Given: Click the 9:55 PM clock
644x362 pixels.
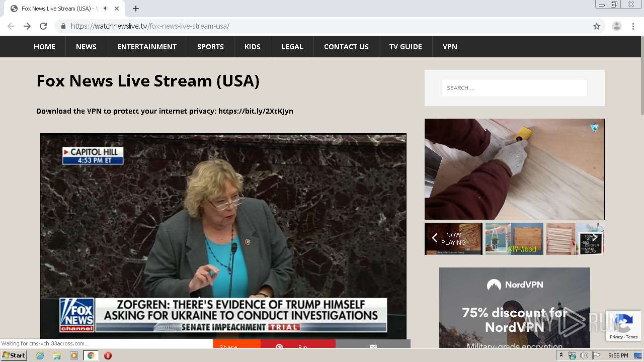Looking at the screenshot, I should [x=618, y=355].
